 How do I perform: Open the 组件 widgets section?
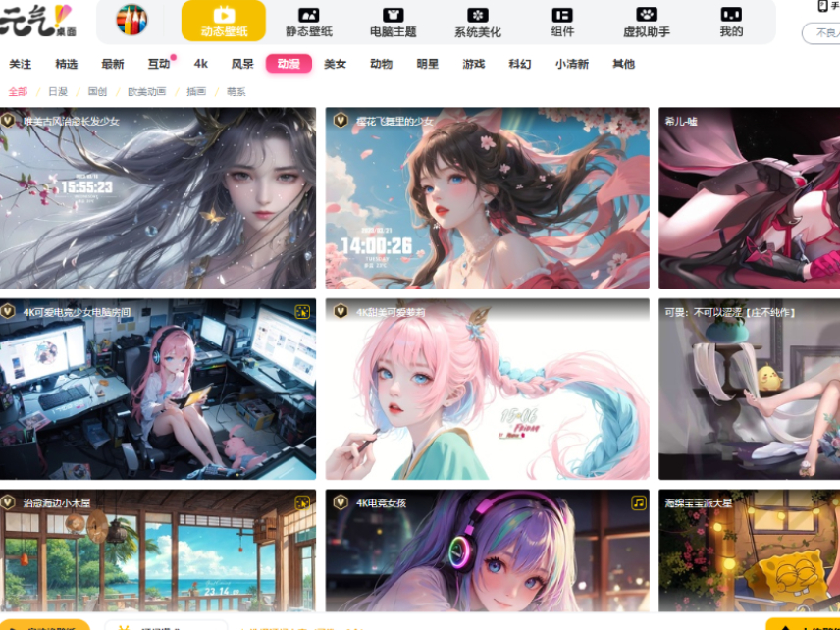pos(562,23)
